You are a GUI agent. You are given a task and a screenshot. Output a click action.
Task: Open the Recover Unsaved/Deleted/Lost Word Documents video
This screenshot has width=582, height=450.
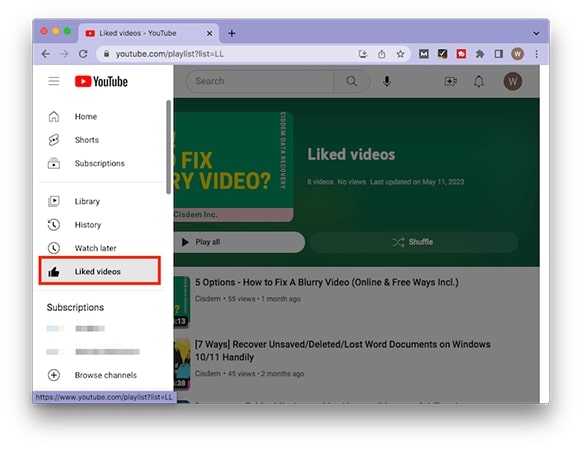coord(342,350)
